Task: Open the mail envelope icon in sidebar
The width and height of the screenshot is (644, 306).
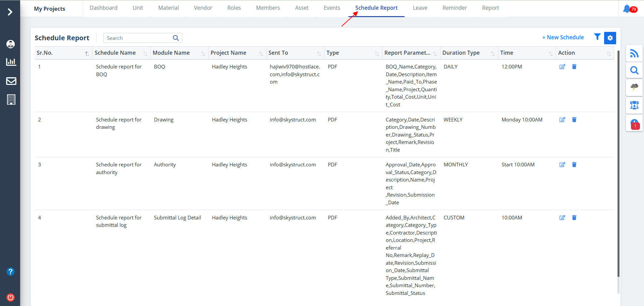Action: click(11, 81)
